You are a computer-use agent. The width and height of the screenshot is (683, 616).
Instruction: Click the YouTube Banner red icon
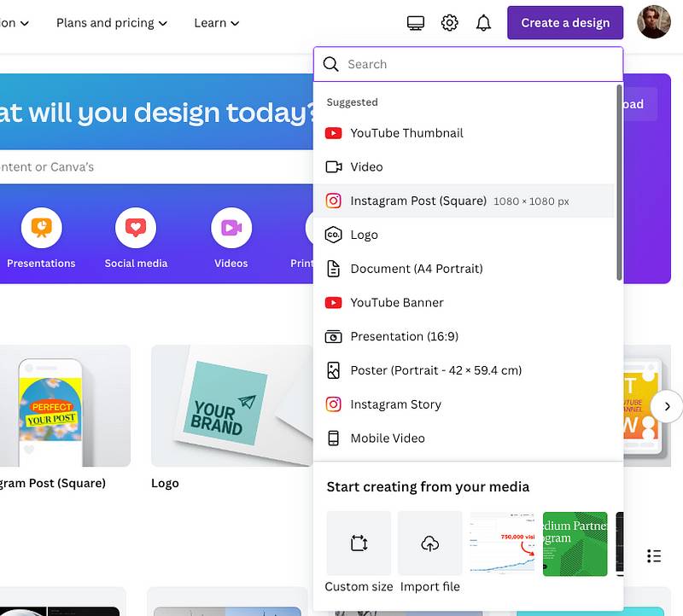pos(333,303)
